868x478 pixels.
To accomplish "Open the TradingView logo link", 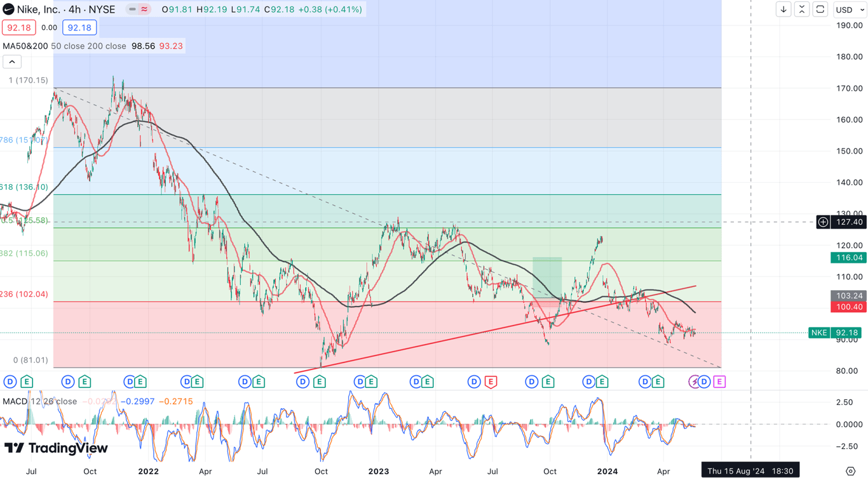I will tap(56, 448).
